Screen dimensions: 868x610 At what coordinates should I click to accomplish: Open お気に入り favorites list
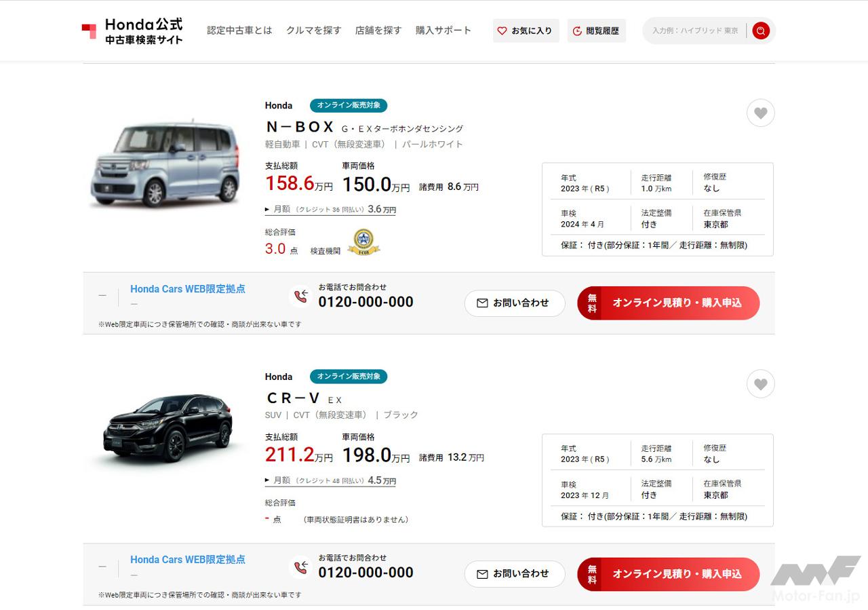point(526,31)
